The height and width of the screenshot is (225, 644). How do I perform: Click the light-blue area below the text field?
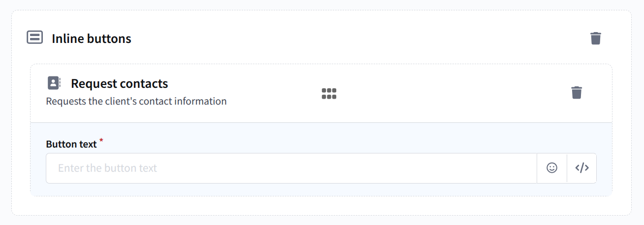click(x=320, y=189)
